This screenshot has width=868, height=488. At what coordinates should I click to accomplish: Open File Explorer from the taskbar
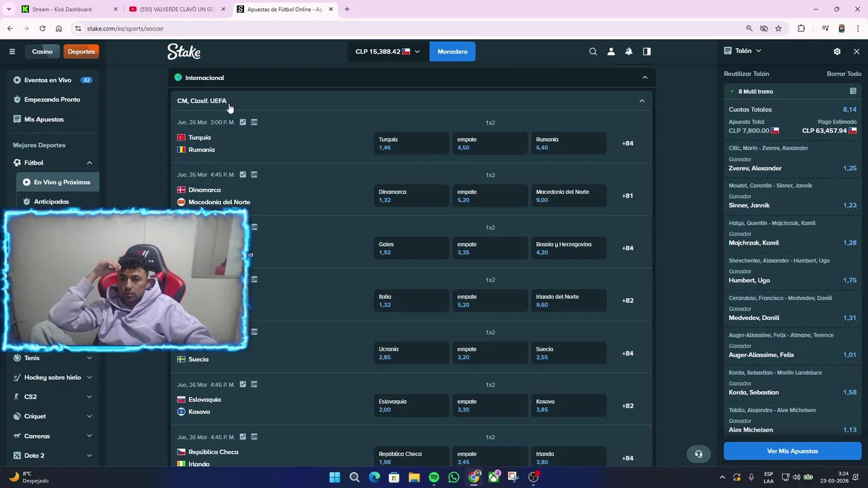pos(414,477)
